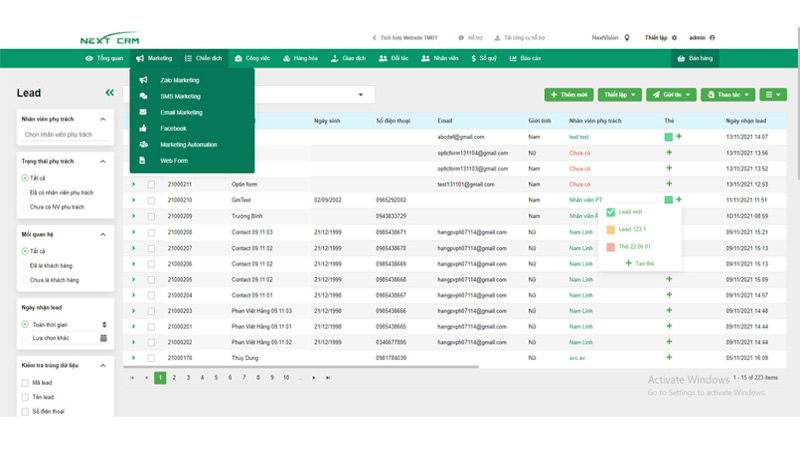Viewport: 800px width, 450px height.
Task: Go to the last page of the lead list
Action: pyautogui.click(x=326, y=377)
